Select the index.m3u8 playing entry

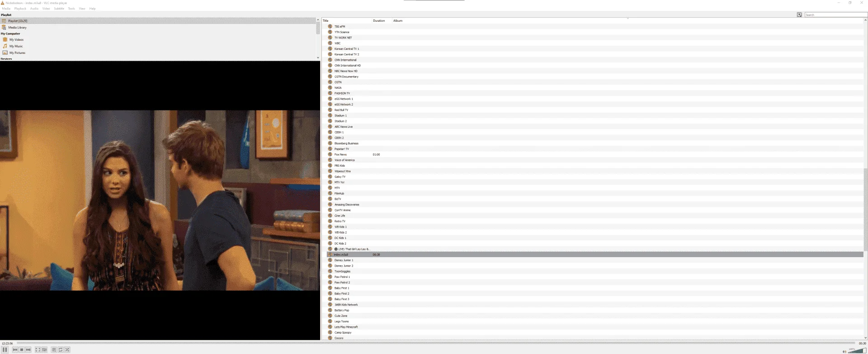pos(595,254)
